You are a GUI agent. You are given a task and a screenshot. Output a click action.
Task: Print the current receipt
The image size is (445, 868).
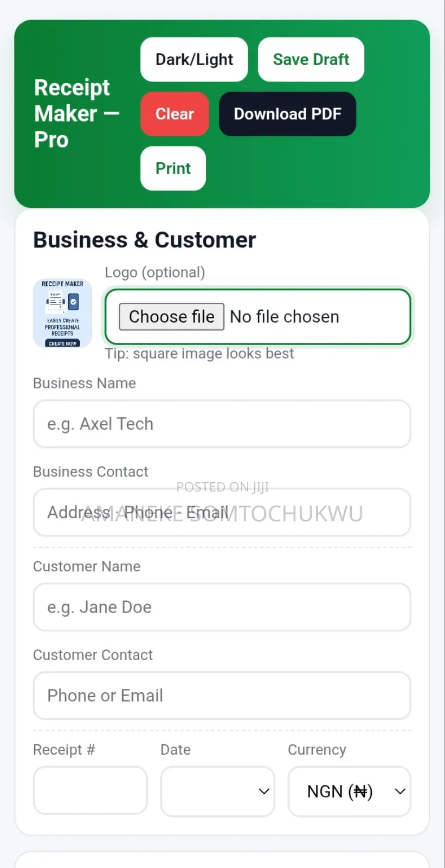(x=173, y=168)
